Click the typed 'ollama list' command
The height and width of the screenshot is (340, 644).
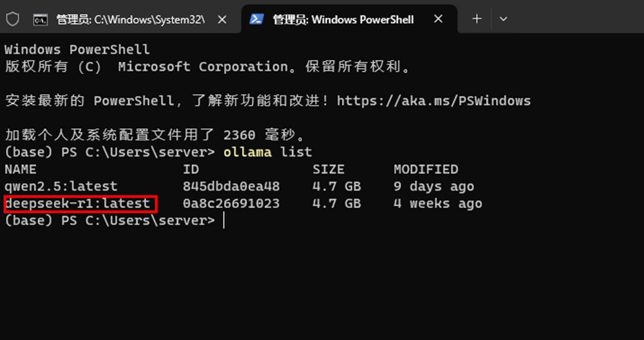coord(267,153)
